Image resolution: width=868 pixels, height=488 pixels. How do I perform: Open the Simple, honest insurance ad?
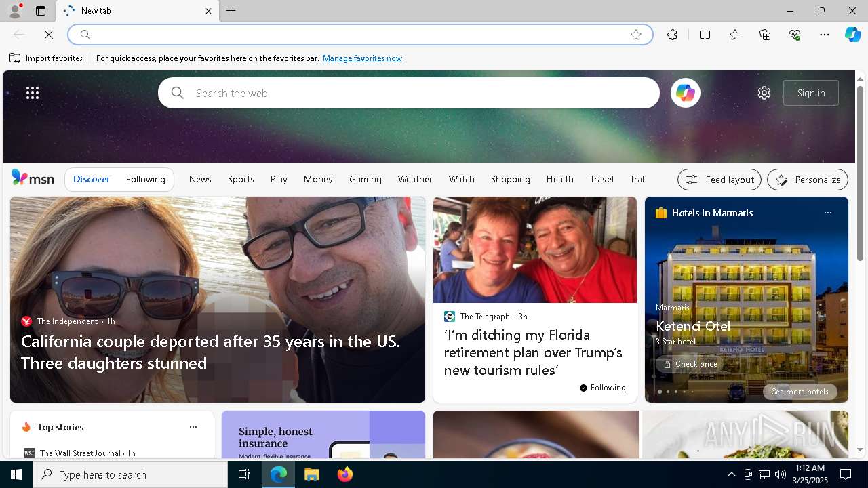click(323, 434)
